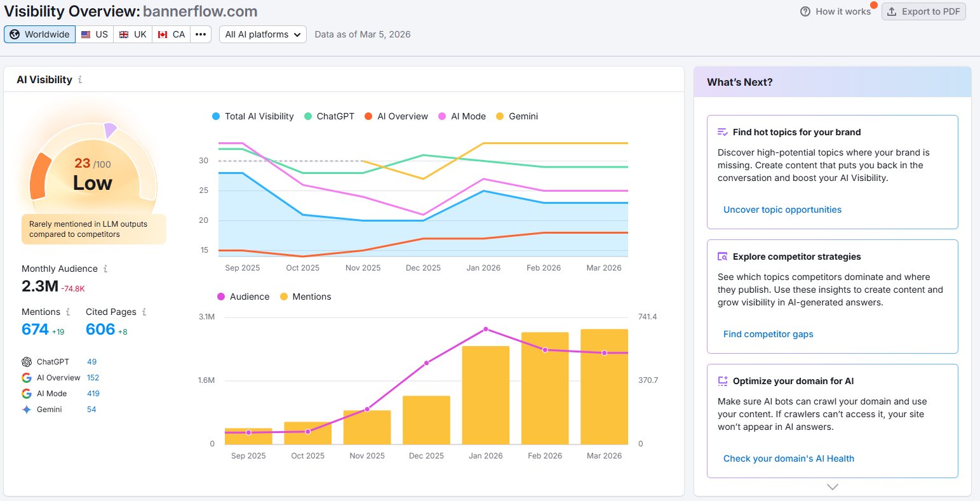Click the Google icon beside AI Mode
The width and height of the screenshot is (980, 501).
point(27,394)
